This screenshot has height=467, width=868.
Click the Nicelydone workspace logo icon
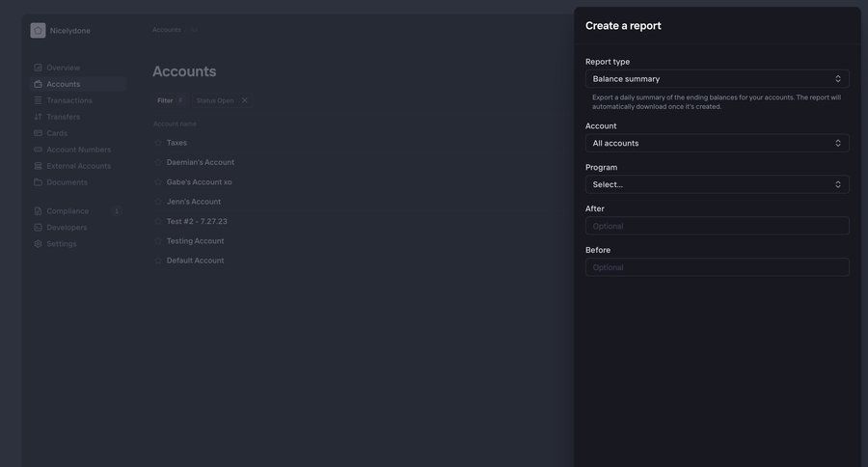(38, 31)
